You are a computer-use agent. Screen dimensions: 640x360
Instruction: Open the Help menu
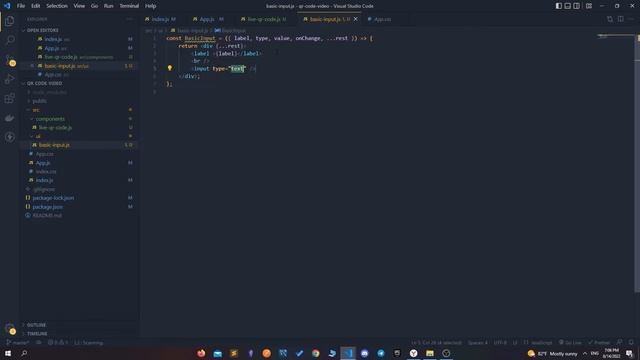151,6
